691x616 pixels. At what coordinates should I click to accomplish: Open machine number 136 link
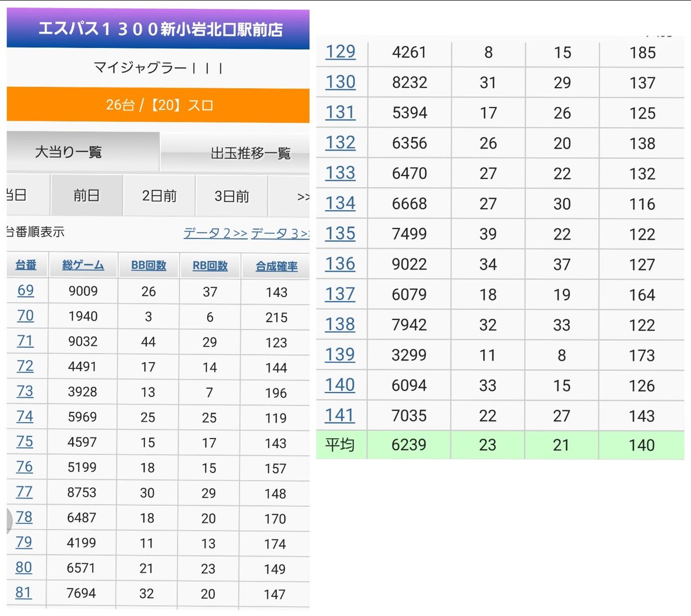pyautogui.click(x=340, y=264)
